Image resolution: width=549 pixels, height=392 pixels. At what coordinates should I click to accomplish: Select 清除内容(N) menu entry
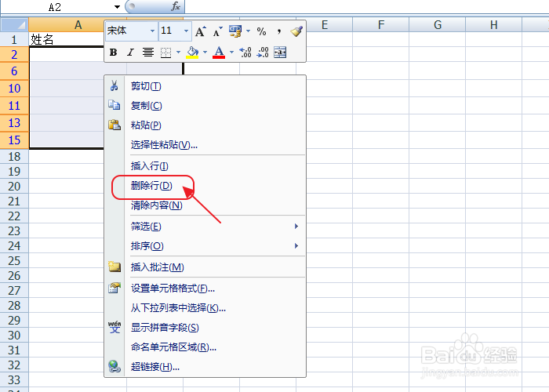pyautogui.click(x=205, y=205)
